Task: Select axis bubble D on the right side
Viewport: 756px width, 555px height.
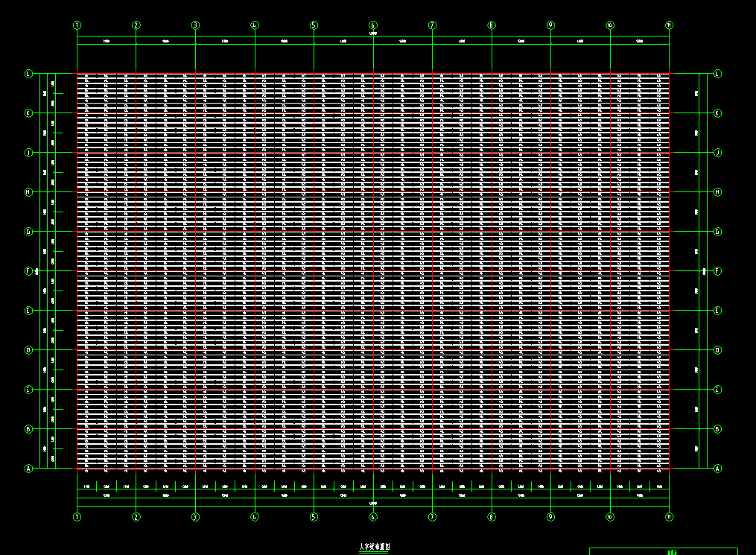Action: point(717,350)
